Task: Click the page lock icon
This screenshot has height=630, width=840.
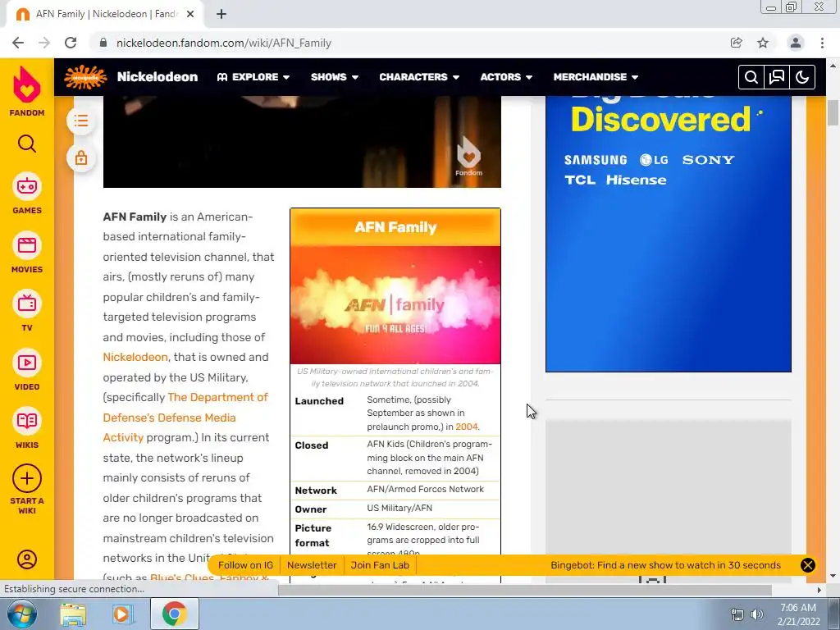Action: point(81,158)
